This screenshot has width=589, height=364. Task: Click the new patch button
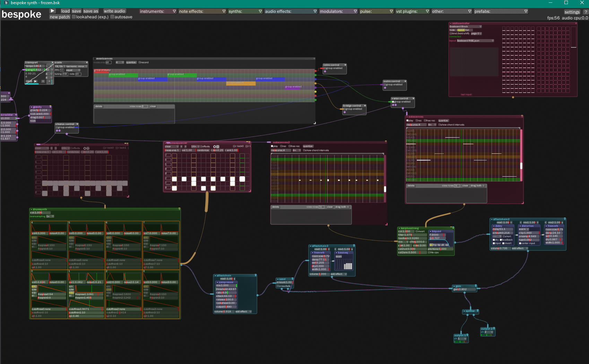click(59, 17)
